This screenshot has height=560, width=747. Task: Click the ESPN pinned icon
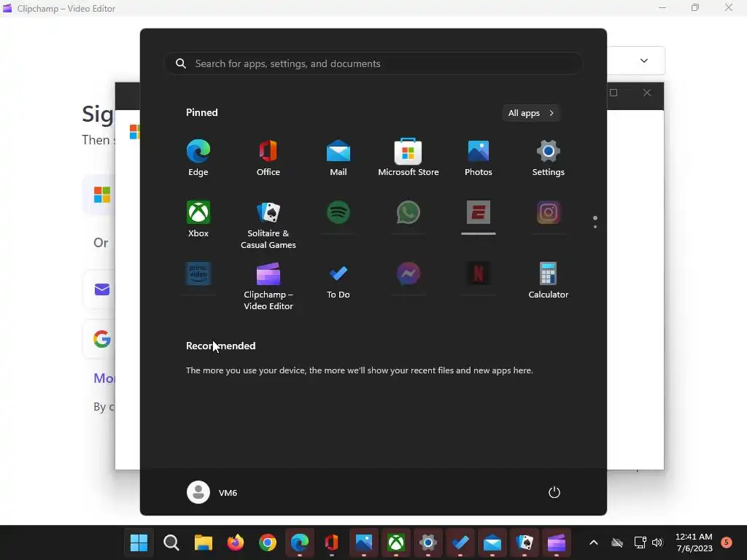(479, 212)
